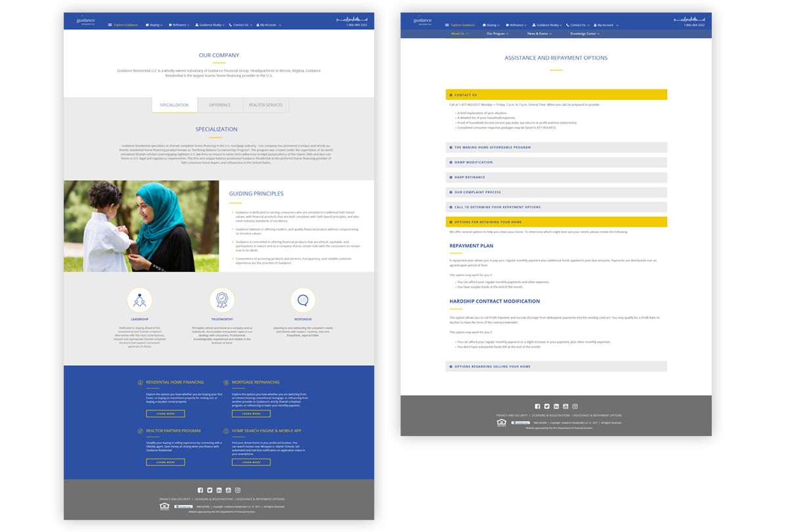
Task: Open the Explore Guidance hamburger menu, right page
Action: (x=460, y=25)
